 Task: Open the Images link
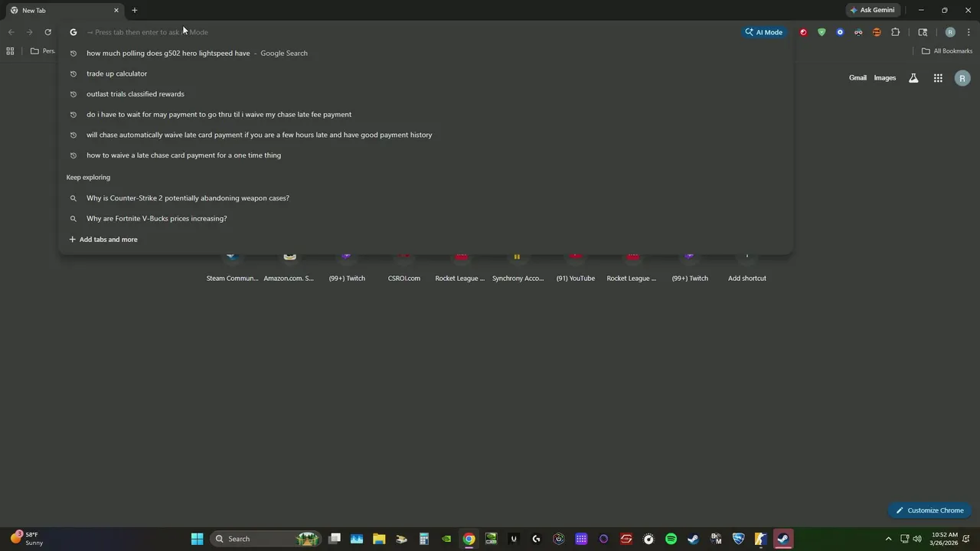coord(884,78)
